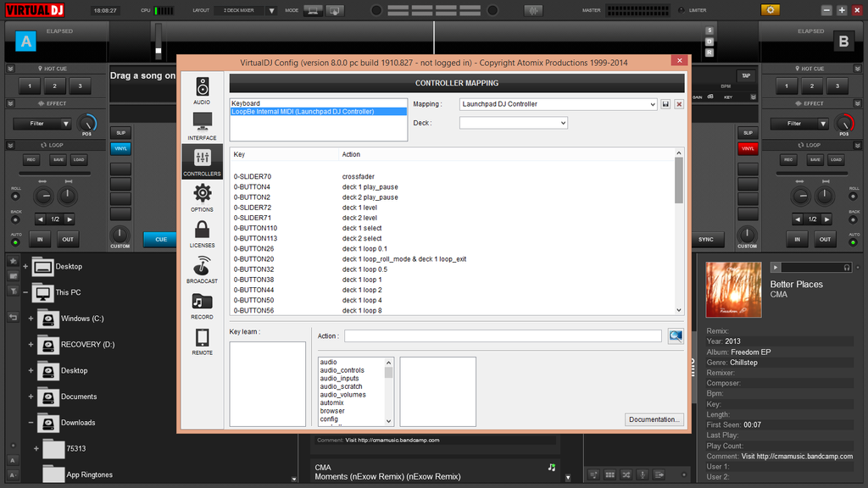The height and width of the screenshot is (488, 868).
Task: Click the deck B badge
Action: (843, 42)
